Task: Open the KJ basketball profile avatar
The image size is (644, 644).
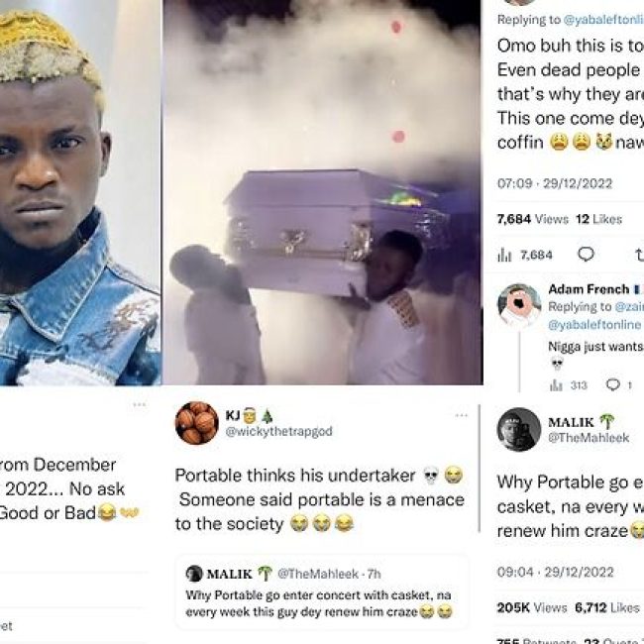Action: (197, 423)
